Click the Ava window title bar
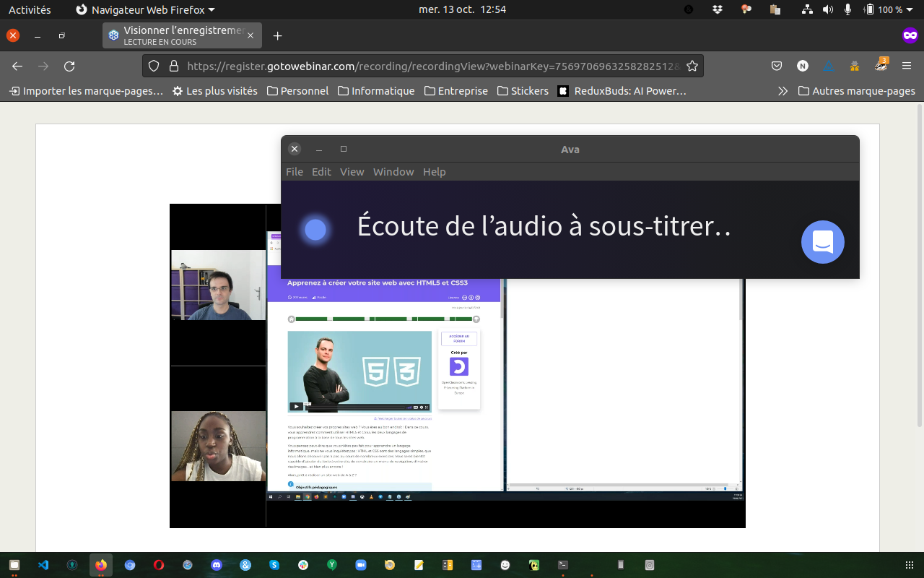Viewport: 924px width, 578px height. [x=570, y=150]
